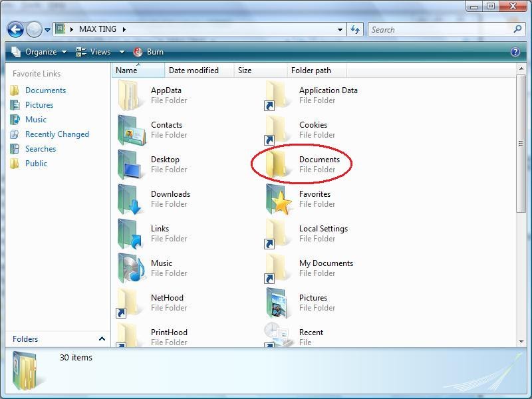Click the Views toolbar button
The image size is (532, 399).
[x=93, y=52]
